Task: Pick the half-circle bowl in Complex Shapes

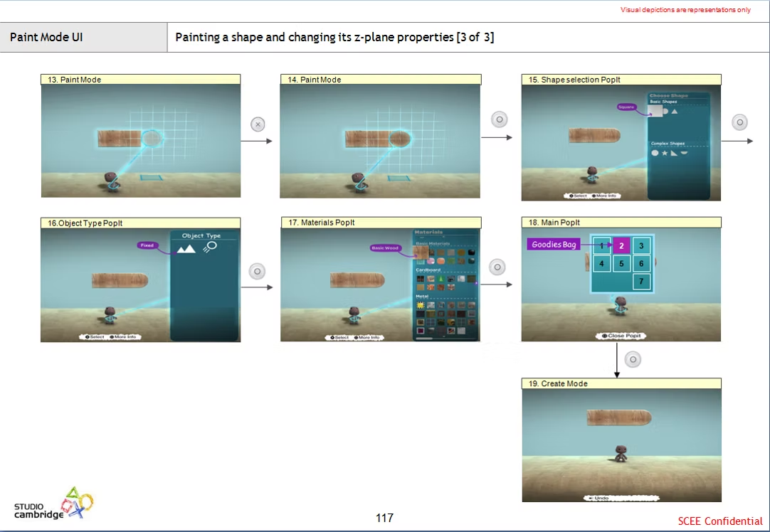Action: coord(684,153)
